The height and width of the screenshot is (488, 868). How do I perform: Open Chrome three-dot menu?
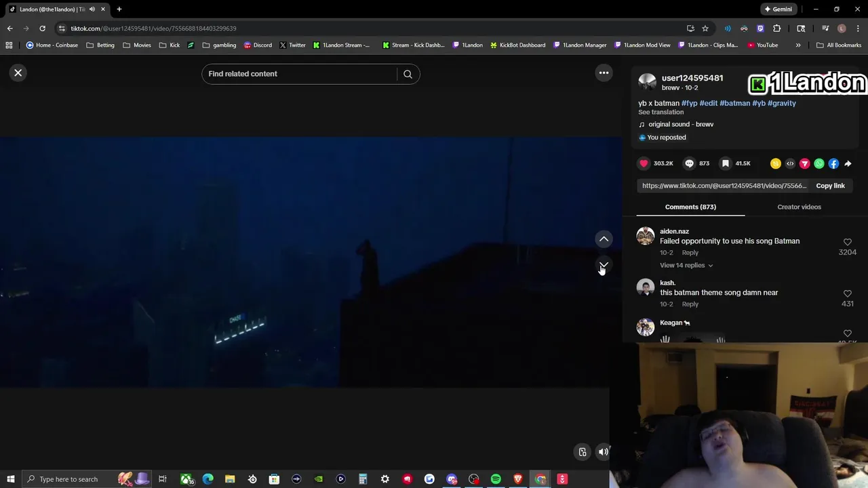pos(858,28)
